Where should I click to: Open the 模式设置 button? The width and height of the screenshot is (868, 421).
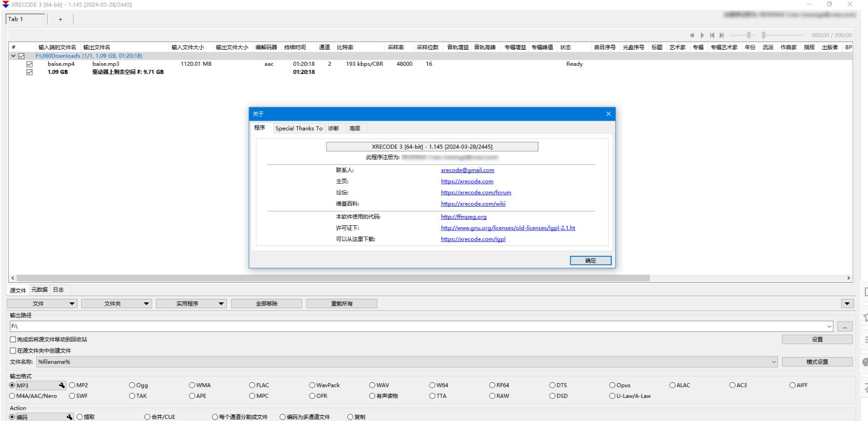pos(817,362)
